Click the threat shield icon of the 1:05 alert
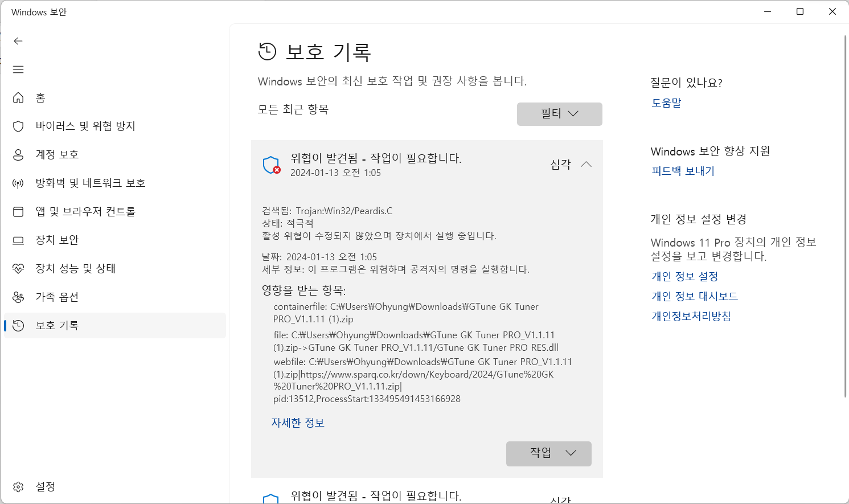Screen dimensions: 849x504 coord(272,165)
